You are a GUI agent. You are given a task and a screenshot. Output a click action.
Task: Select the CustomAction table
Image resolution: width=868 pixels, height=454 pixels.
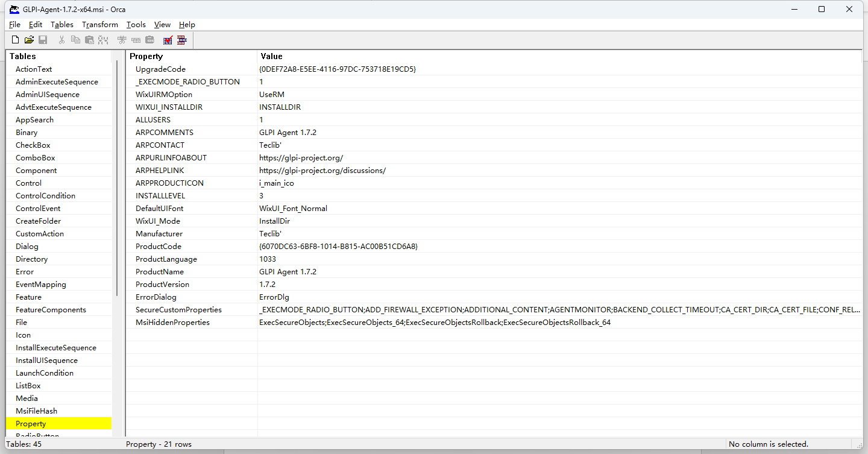point(40,234)
